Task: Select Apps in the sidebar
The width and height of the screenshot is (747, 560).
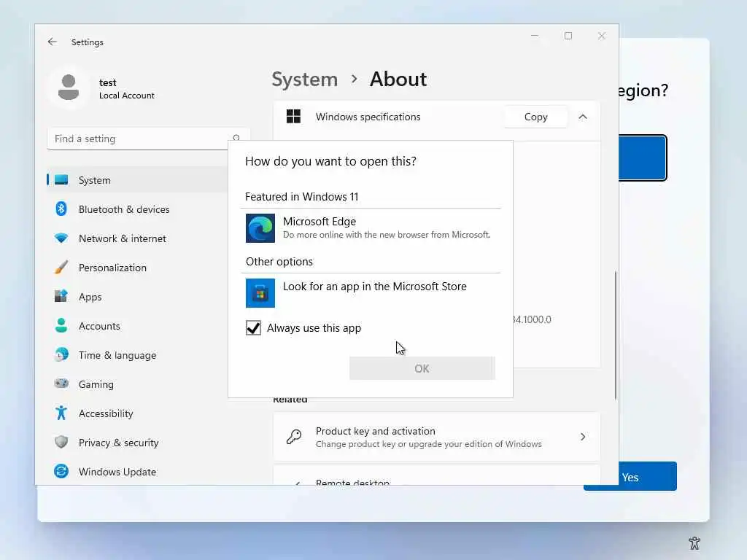Action: tap(137, 297)
